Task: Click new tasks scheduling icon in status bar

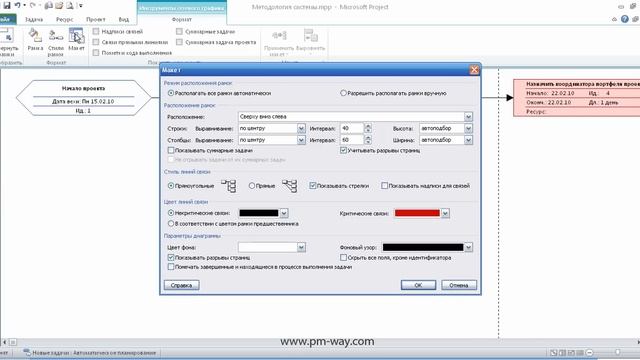Action: coord(27,352)
